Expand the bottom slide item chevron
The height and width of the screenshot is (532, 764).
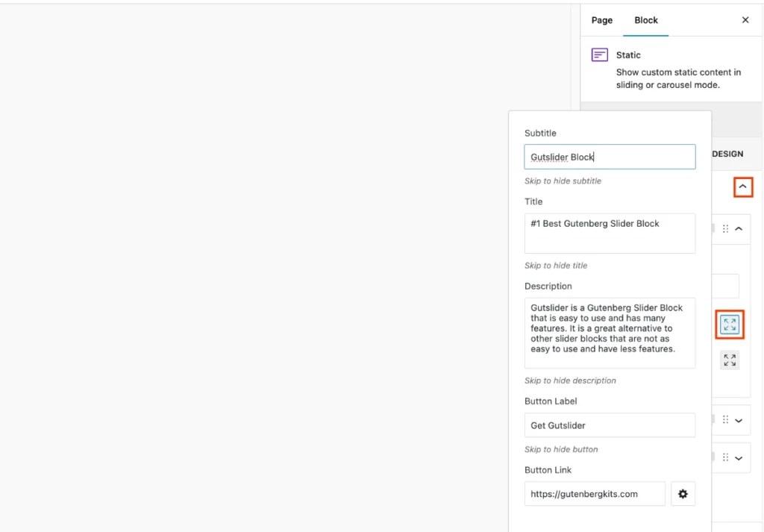(739, 458)
